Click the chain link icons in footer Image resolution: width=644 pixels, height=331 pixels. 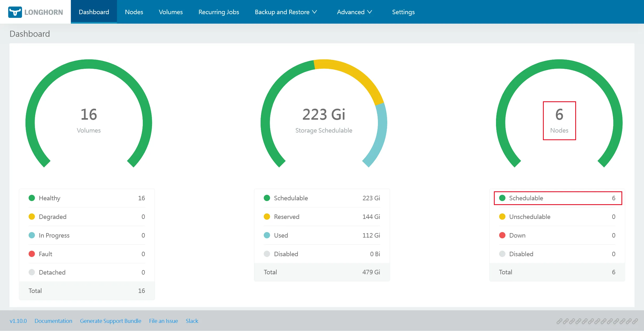pos(597,321)
